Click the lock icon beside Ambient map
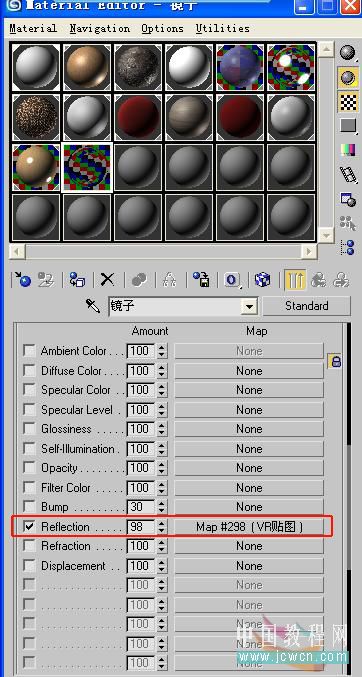 tap(335, 361)
